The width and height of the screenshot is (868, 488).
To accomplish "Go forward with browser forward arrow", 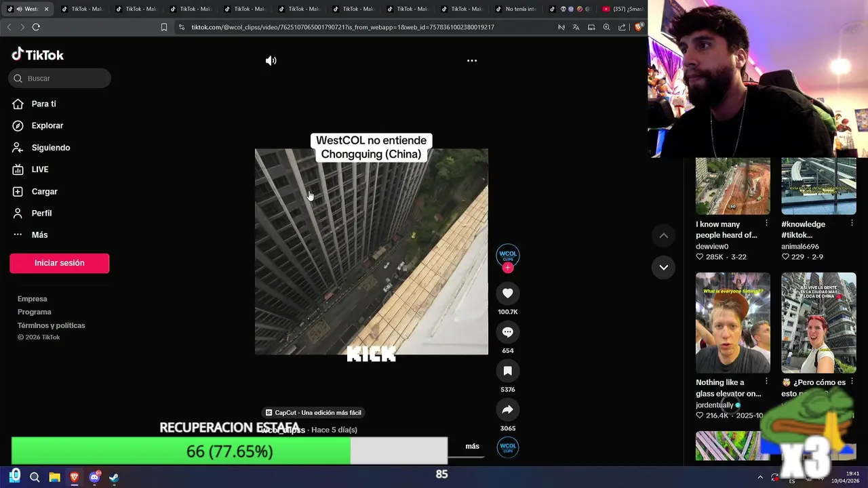I will [x=22, y=27].
